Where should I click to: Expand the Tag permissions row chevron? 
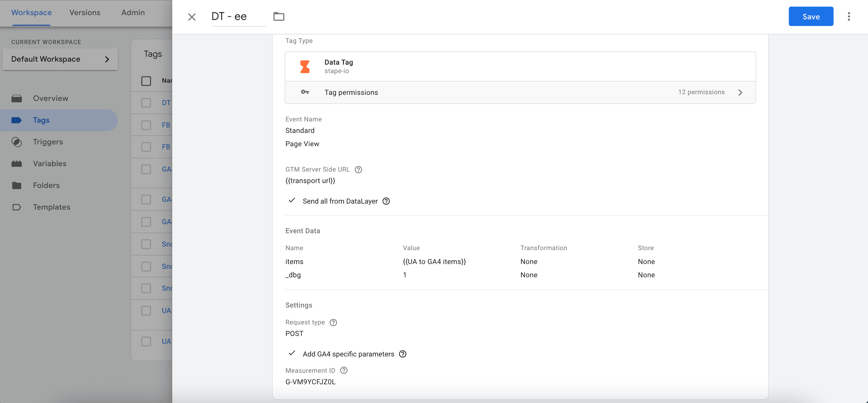coord(740,92)
